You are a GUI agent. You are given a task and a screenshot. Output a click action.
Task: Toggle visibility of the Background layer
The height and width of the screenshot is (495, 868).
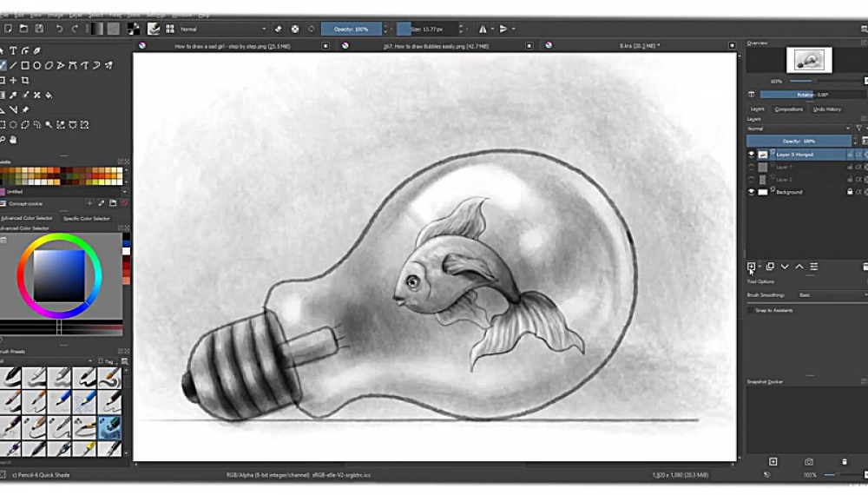coord(752,192)
